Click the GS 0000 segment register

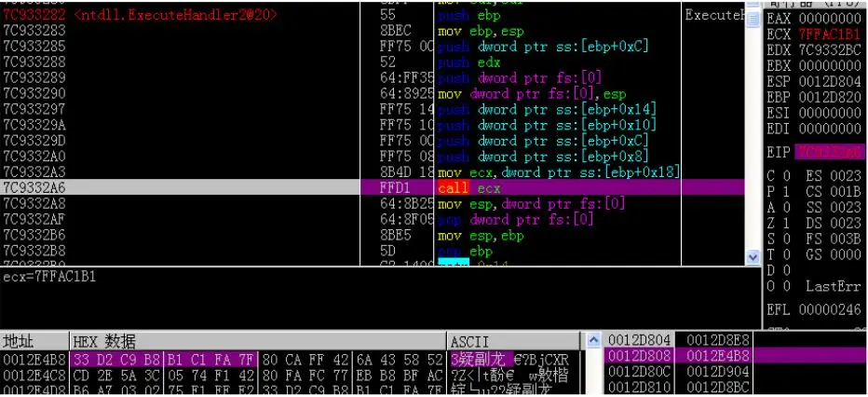point(834,254)
